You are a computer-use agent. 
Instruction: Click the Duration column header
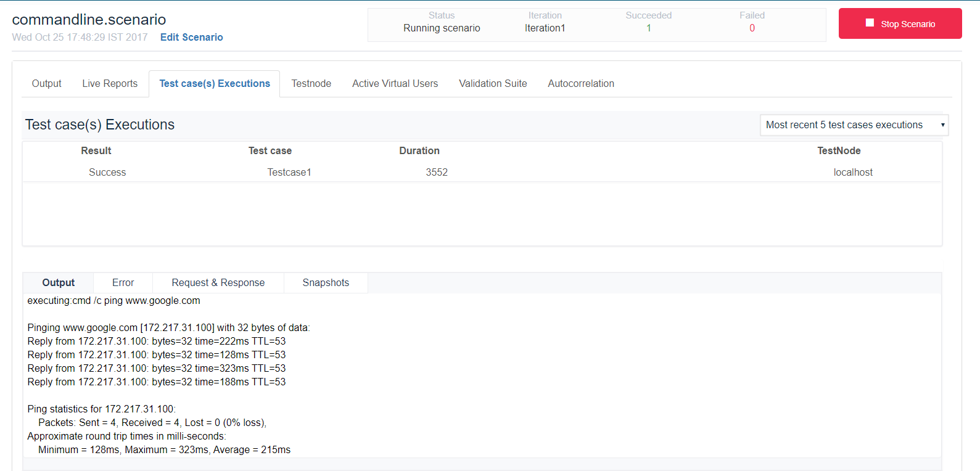(419, 150)
